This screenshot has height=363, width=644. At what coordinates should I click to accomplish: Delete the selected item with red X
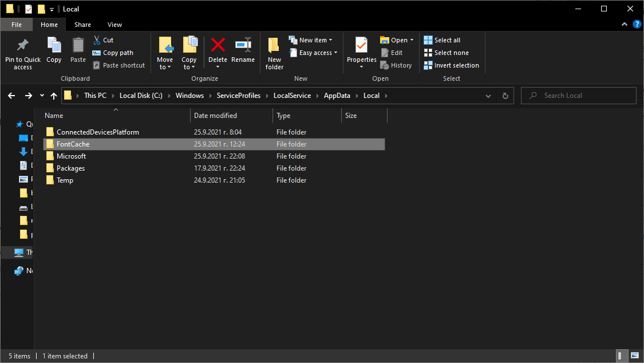pos(218,46)
